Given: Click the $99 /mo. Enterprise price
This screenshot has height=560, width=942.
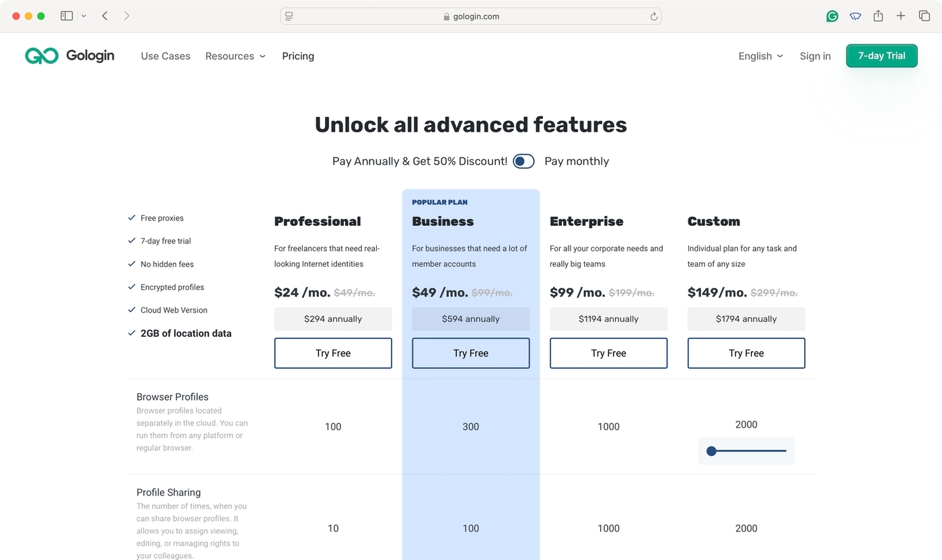Looking at the screenshot, I should (577, 292).
